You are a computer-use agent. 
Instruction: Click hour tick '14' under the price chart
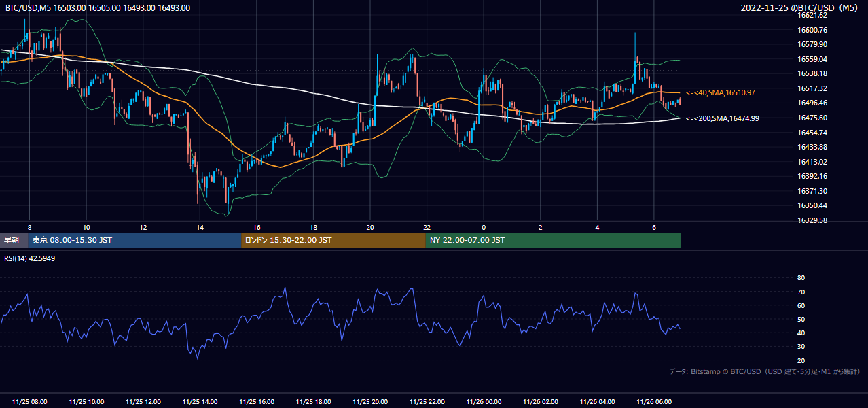point(200,227)
